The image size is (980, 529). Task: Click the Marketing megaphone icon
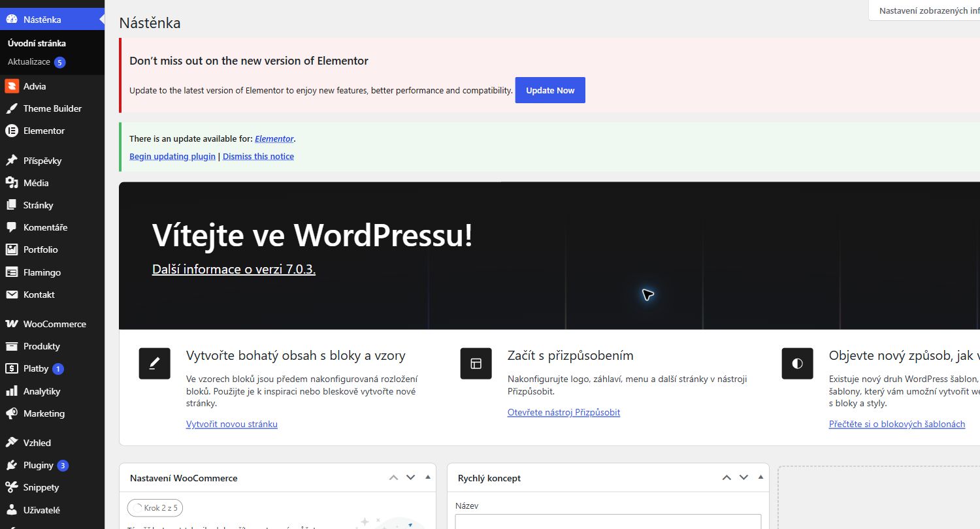[x=12, y=413]
